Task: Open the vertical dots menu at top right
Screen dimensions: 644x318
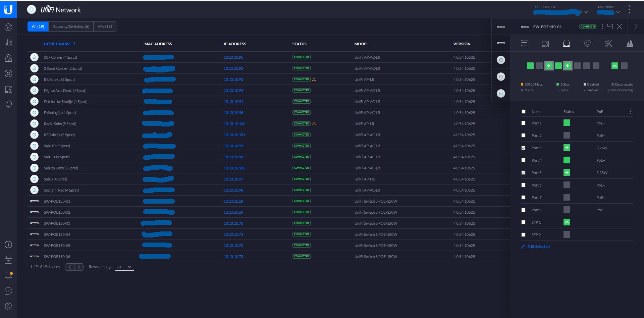Action: coord(629,9)
